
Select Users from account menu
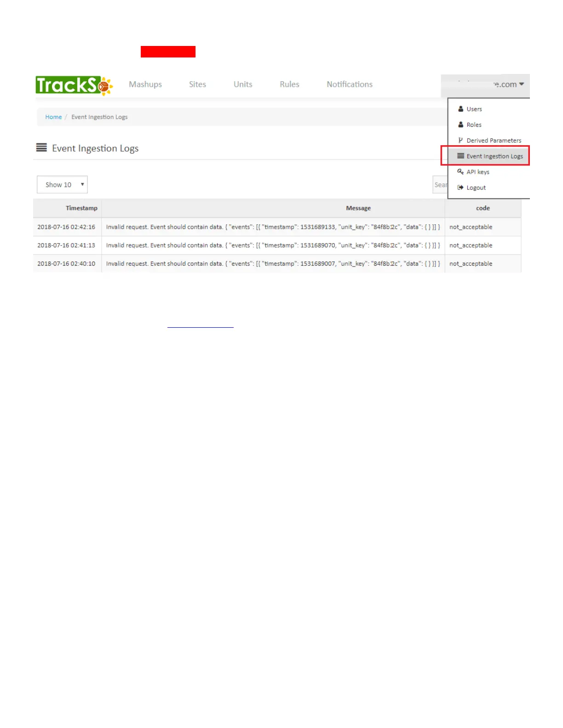tap(474, 109)
